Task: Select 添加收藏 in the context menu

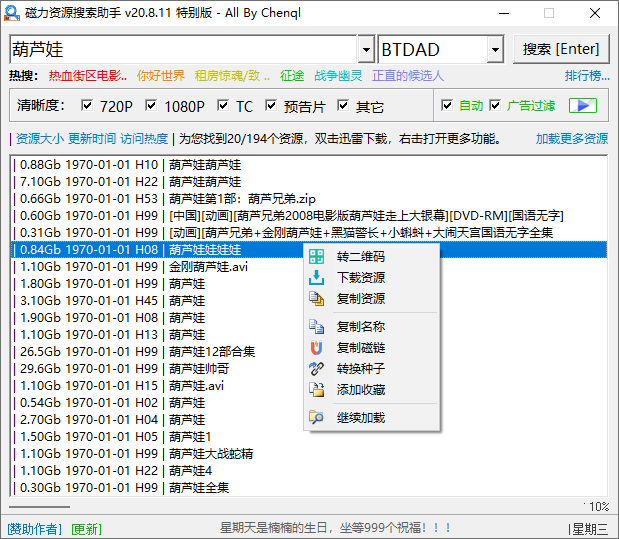Action: tap(361, 390)
